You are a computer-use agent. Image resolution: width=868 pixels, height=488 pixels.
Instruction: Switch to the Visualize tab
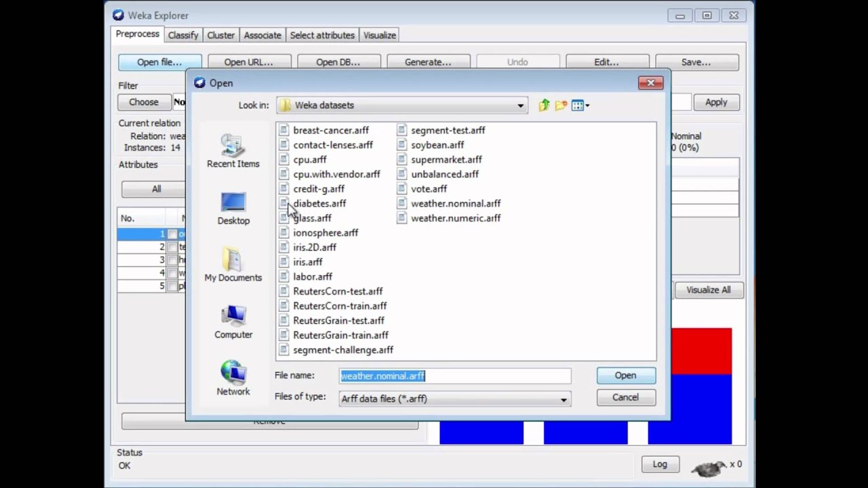pos(380,35)
